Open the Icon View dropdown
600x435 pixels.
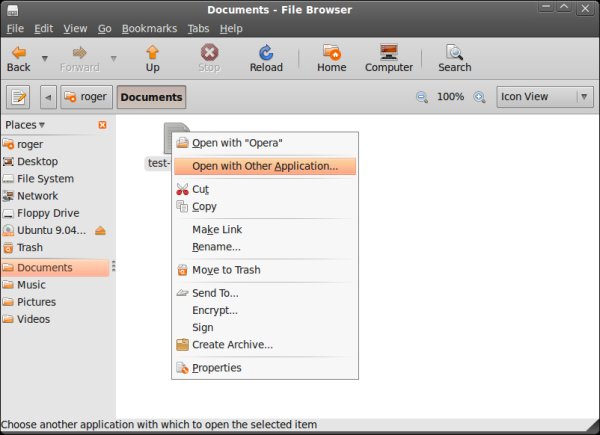pyautogui.click(x=545, y=97)
